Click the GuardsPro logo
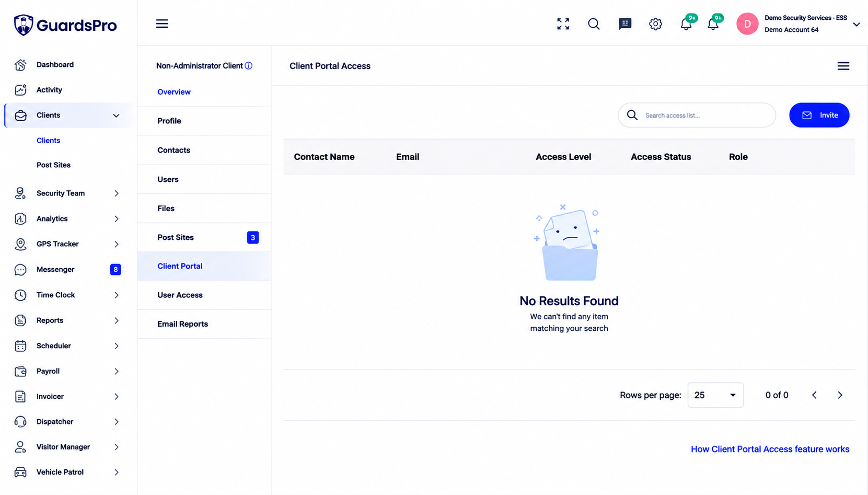The height and width of the screenshot is (495, 868). 65,25
